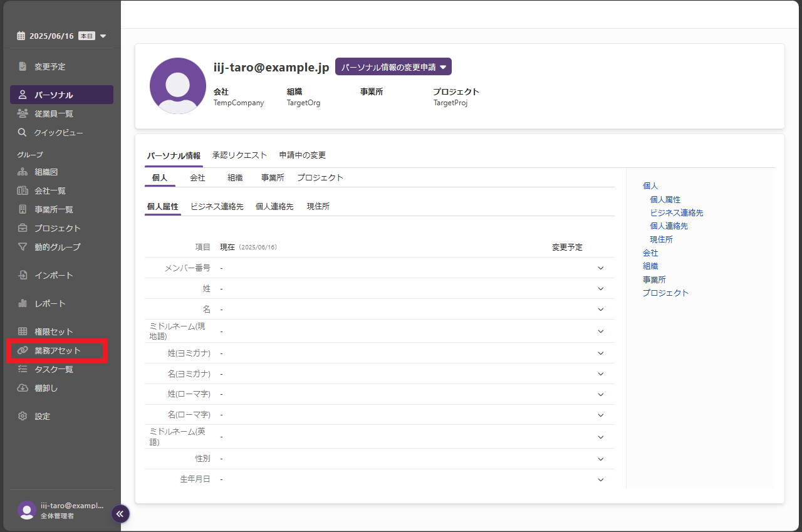Screen dimensions: 802x532
Task: Open the 組織図 org chart icon
Action: 23,172
